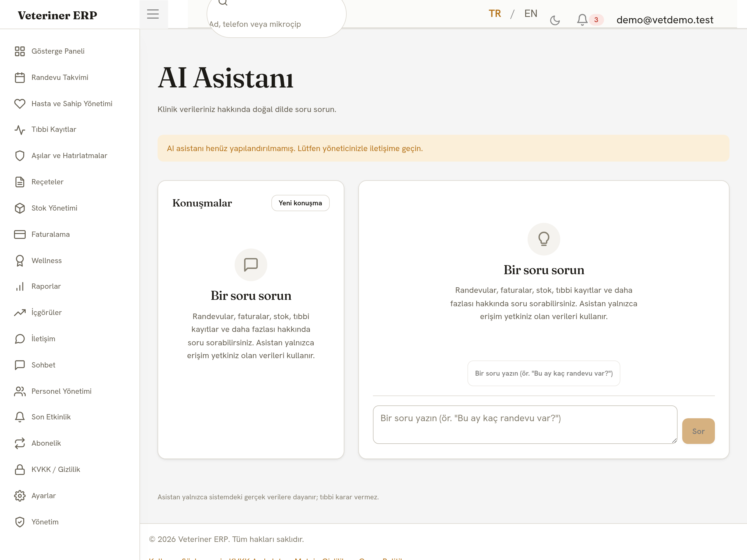Click the Veteriner ERP logo

57,15
